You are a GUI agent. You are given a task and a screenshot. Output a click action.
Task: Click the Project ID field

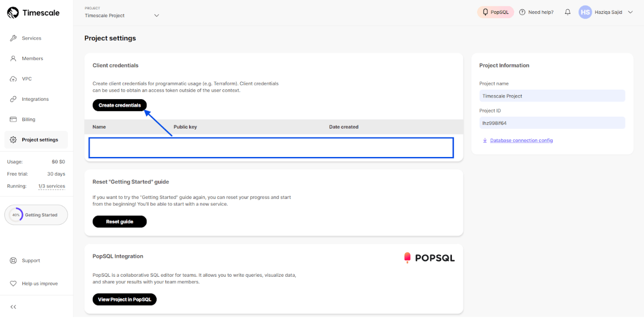(552, 123)
